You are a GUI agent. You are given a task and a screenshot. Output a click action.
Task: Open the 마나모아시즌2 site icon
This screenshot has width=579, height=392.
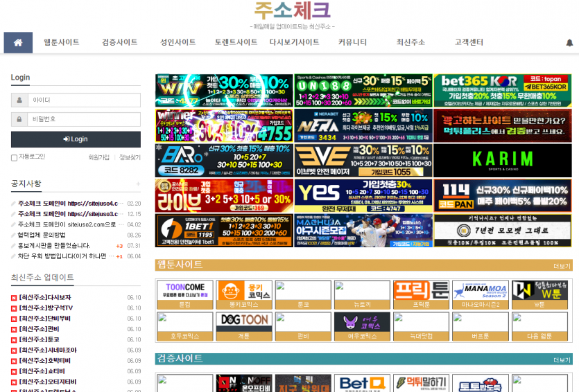tap(480, 294)
